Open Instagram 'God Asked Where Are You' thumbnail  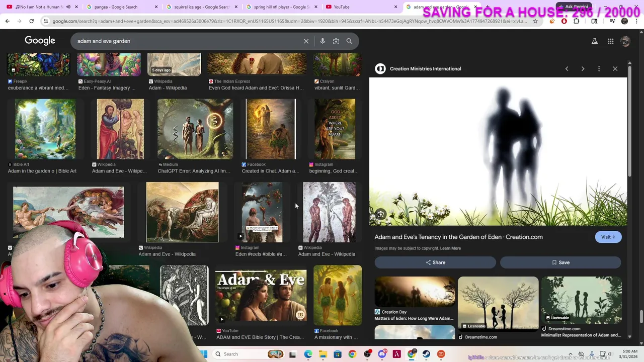coord(335,129)
